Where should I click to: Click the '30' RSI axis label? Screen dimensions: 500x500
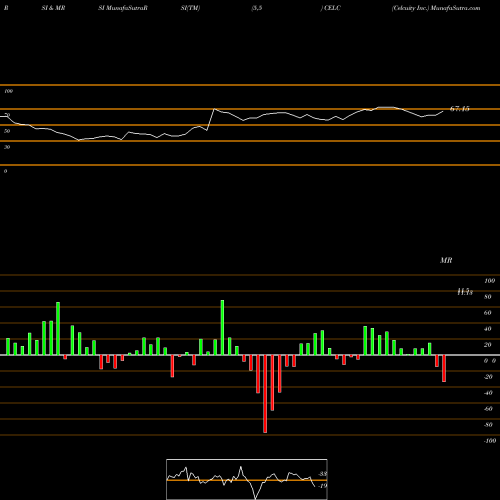[x=7, y=147]
